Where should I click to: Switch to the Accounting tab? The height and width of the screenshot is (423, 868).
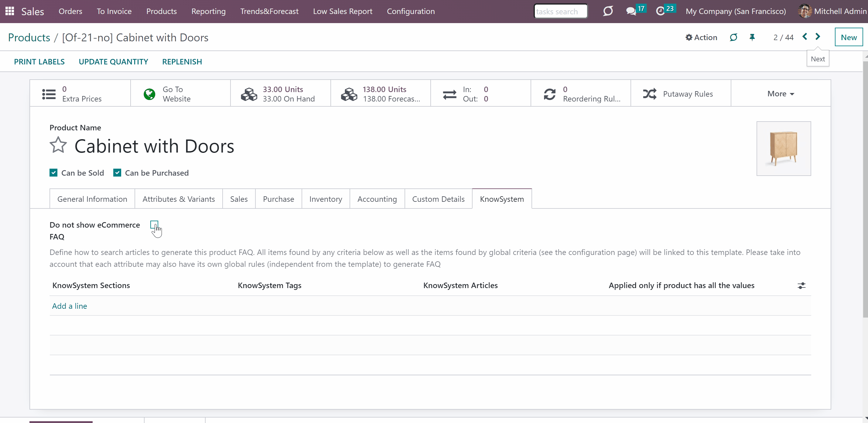point(377,199)
